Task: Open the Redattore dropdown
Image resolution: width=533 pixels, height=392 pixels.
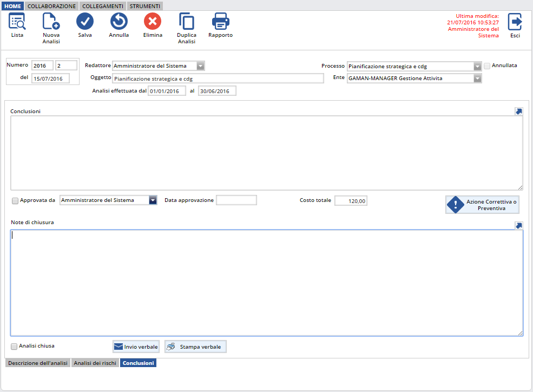Action: point(200,66)
